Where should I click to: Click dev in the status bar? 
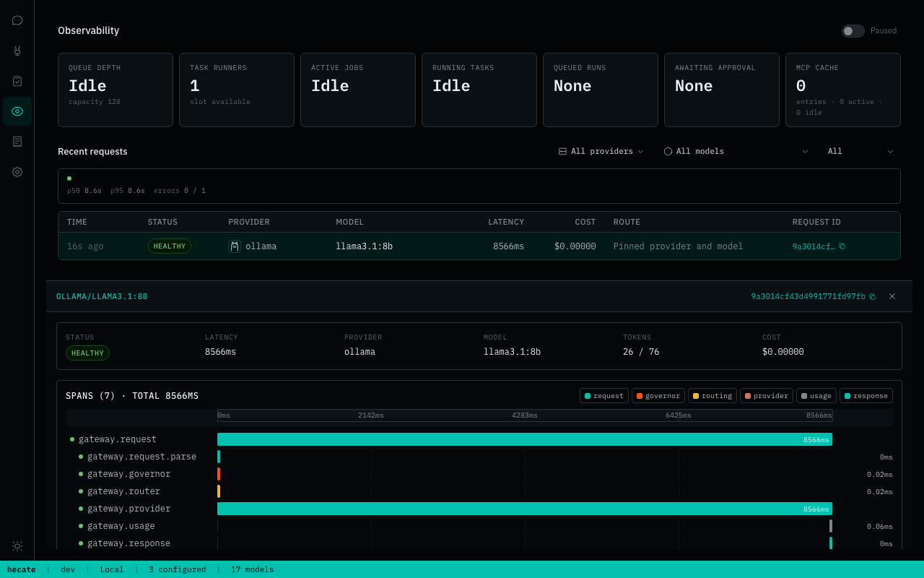pos(68,569)
